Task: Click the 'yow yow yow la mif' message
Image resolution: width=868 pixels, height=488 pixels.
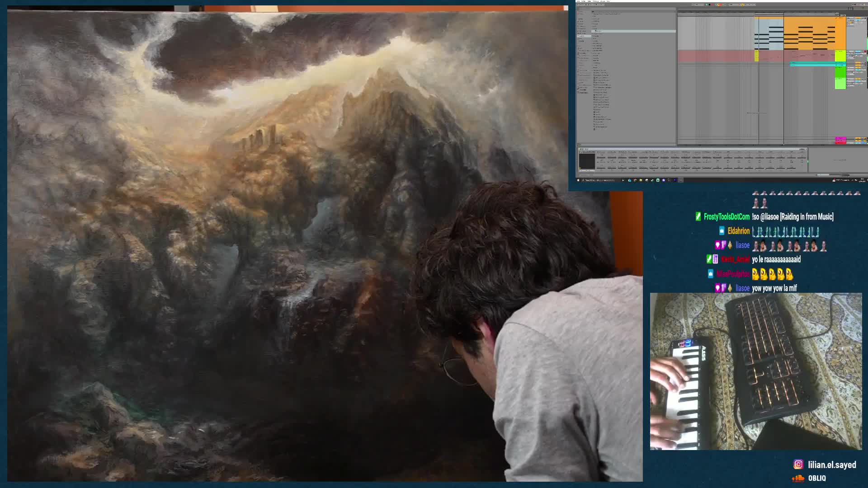Action: coord(774,288)
